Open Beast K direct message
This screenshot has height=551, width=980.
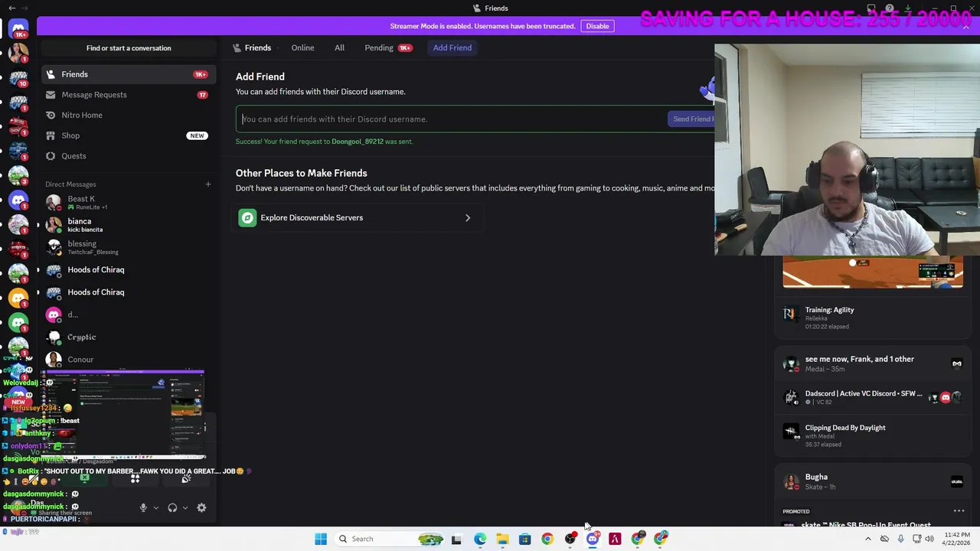128,202
